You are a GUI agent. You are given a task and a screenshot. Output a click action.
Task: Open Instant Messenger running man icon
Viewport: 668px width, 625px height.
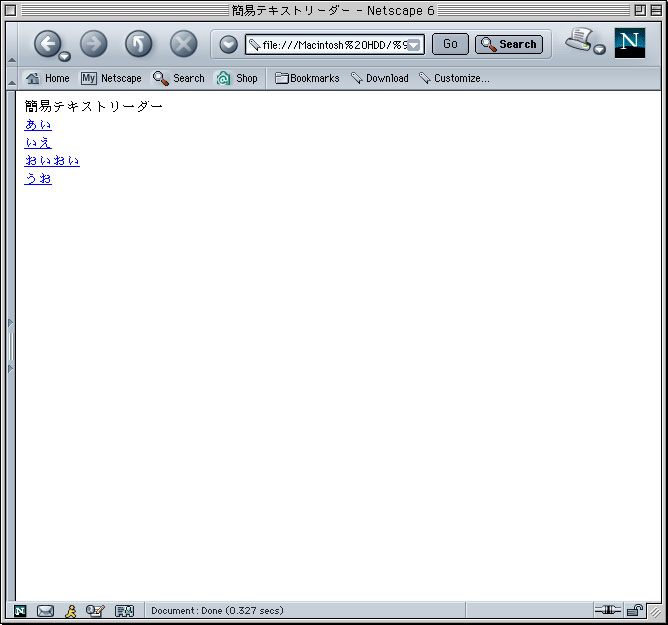click(71, 611)
